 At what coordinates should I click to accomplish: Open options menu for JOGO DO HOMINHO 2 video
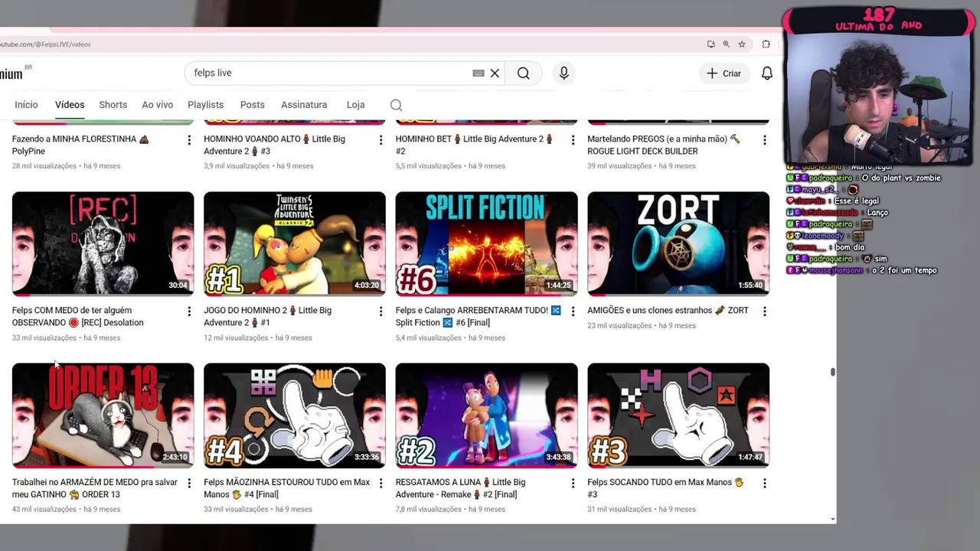(x=381, y=311)
